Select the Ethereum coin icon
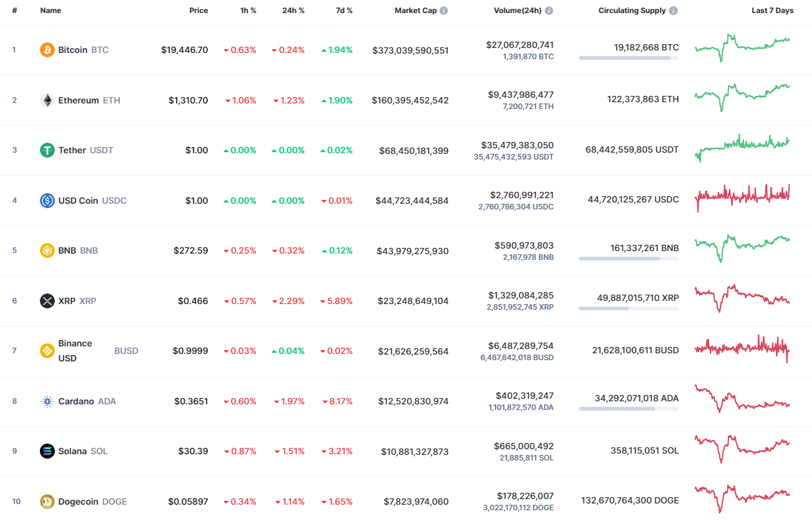Viewport: 812px width, 524px height. (x=47, y=100)
